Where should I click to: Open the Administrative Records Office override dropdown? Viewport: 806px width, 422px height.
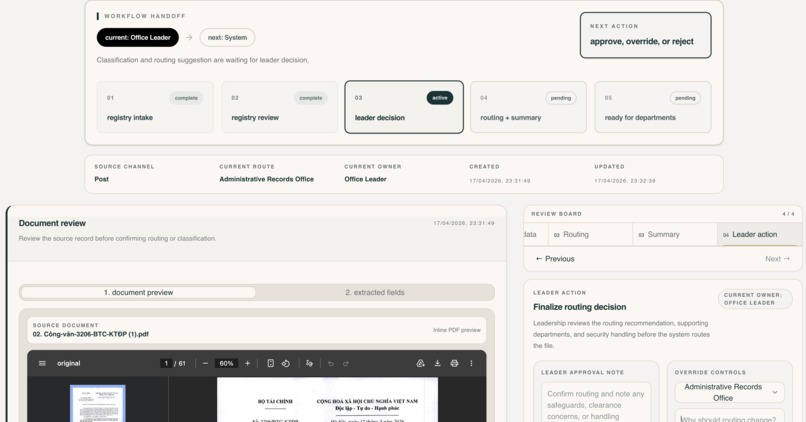pyautogui.click(x=729, y=392)
